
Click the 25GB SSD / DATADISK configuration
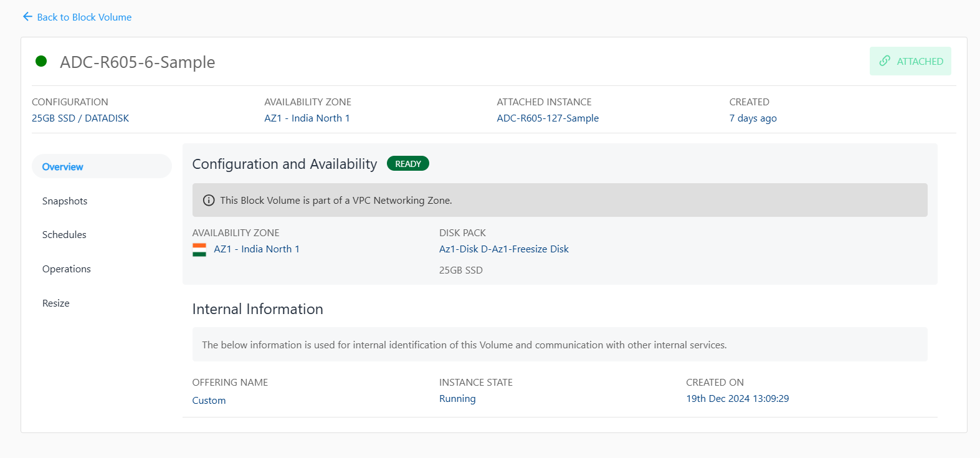tap(80, 118)
